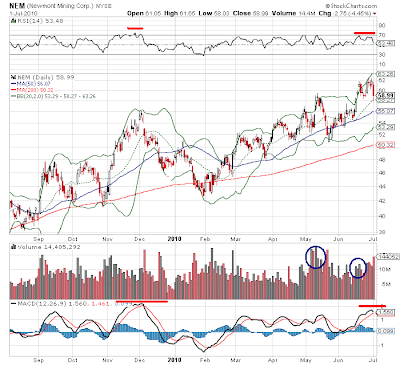Viewport: 400px width, 365px height.
Task: Click the 50.32 red moving average tag
Action: click(x=385, y=145)
